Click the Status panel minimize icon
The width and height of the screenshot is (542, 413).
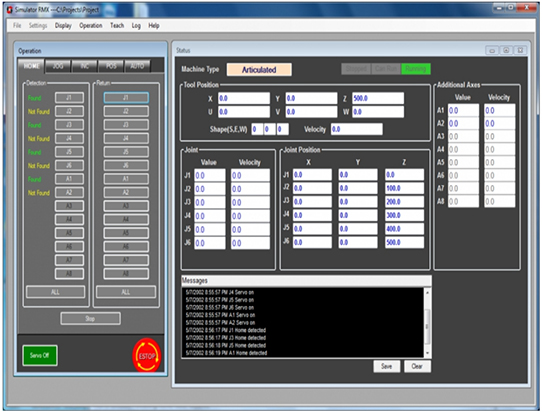click(492, 50)
